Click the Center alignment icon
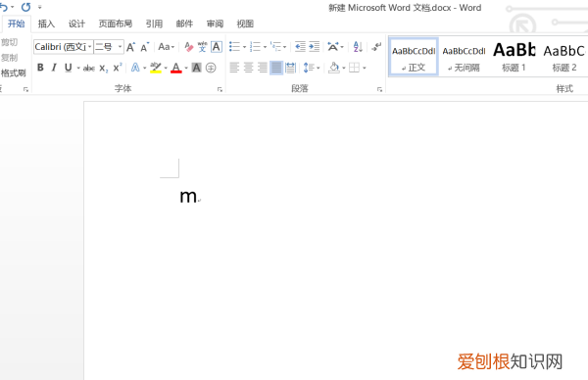 tap(248, 68)
